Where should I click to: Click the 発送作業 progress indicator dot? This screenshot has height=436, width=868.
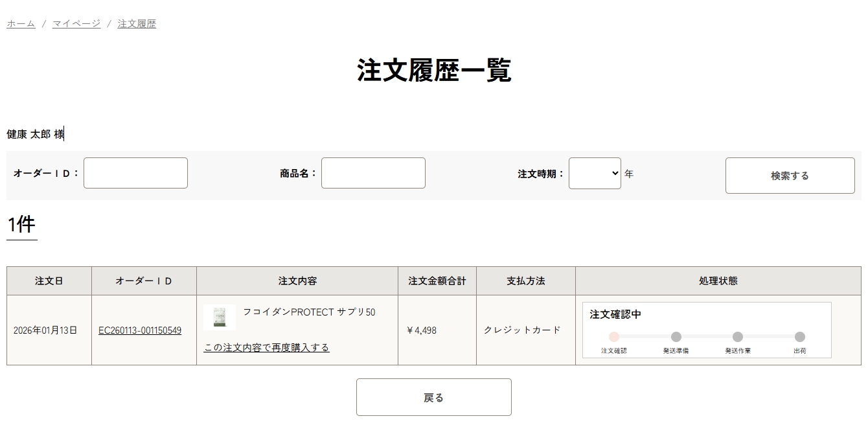(737, 337)
